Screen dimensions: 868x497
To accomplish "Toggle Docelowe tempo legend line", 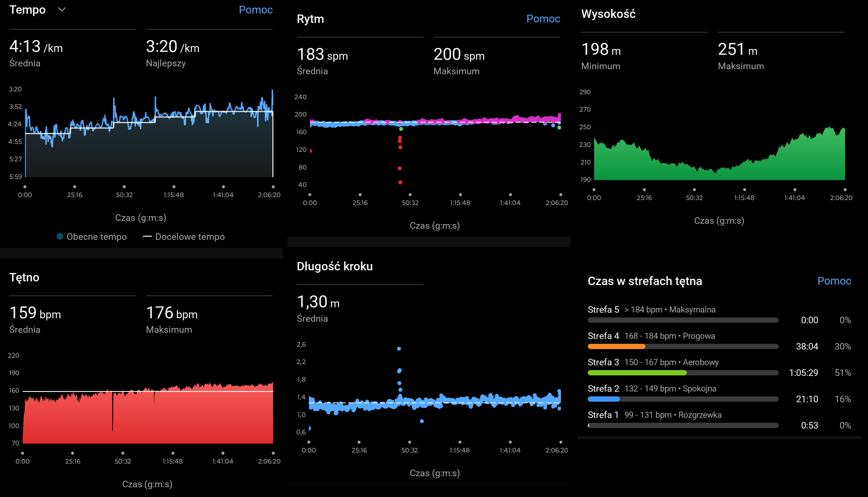I will coord(147,236).
